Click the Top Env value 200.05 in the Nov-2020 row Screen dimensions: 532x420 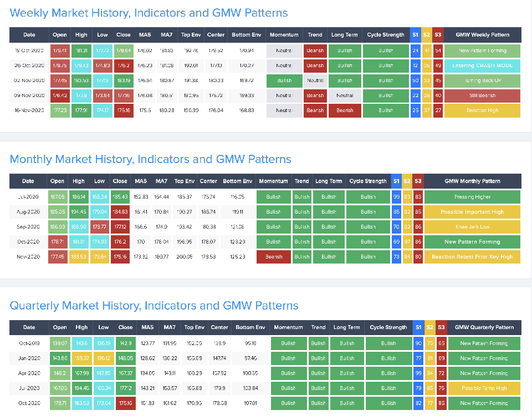184,257
